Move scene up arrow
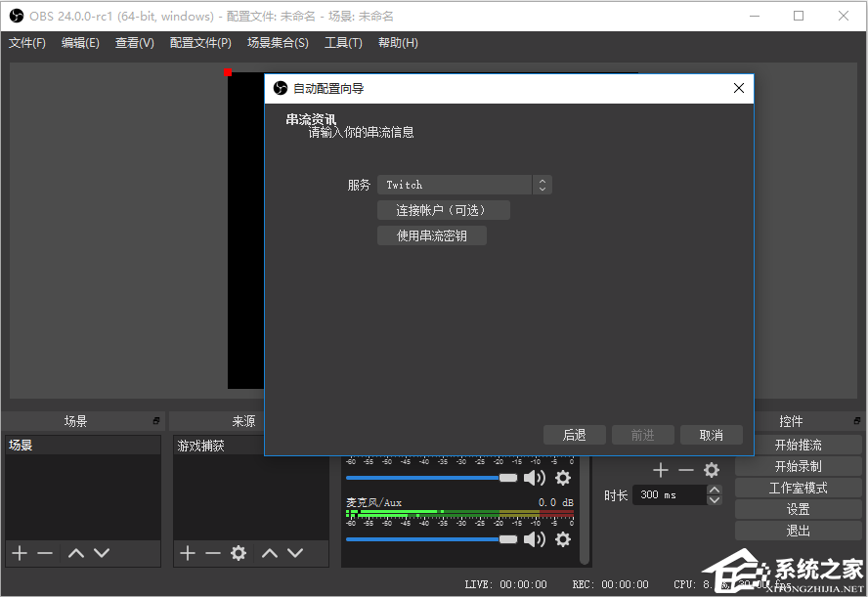The height and width of the screenshot is (597, 868). pyautogui.click(x=76, y=553)
